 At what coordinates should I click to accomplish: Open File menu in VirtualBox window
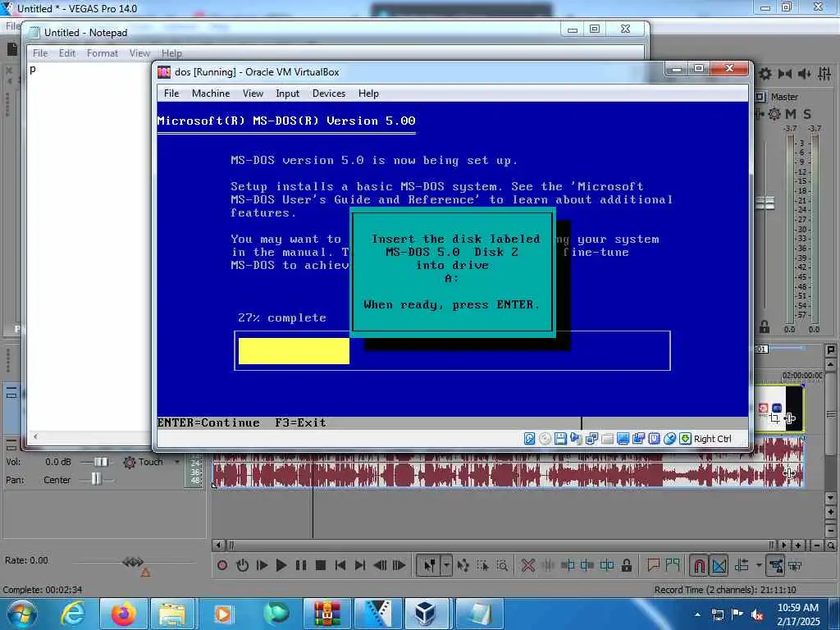tap(171, 94)
